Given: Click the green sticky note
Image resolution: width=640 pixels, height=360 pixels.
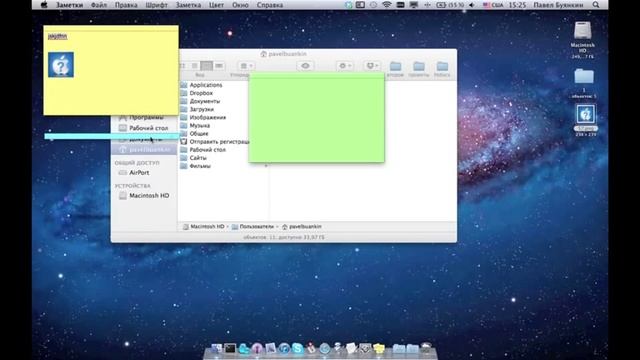Looking at the screenshot, I should tap(316, 118).
